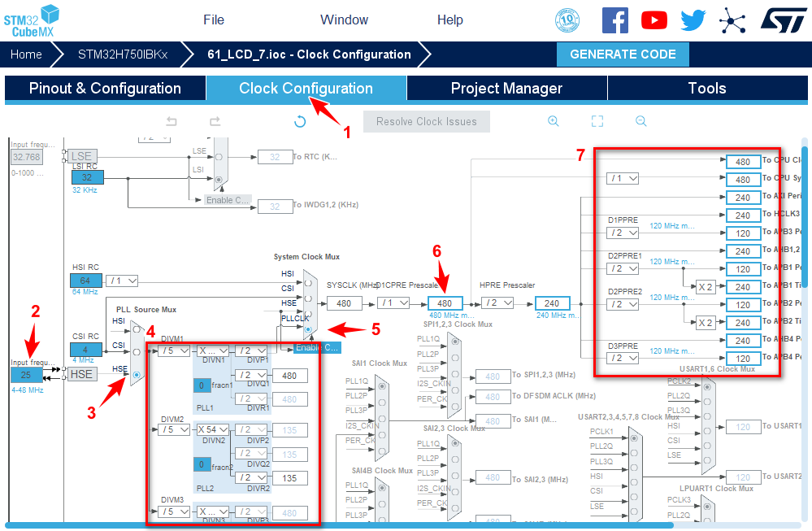This screenshot has height=531, width=812.
Task: Click the undo arrow icon
Action: (x=172, y=121)
